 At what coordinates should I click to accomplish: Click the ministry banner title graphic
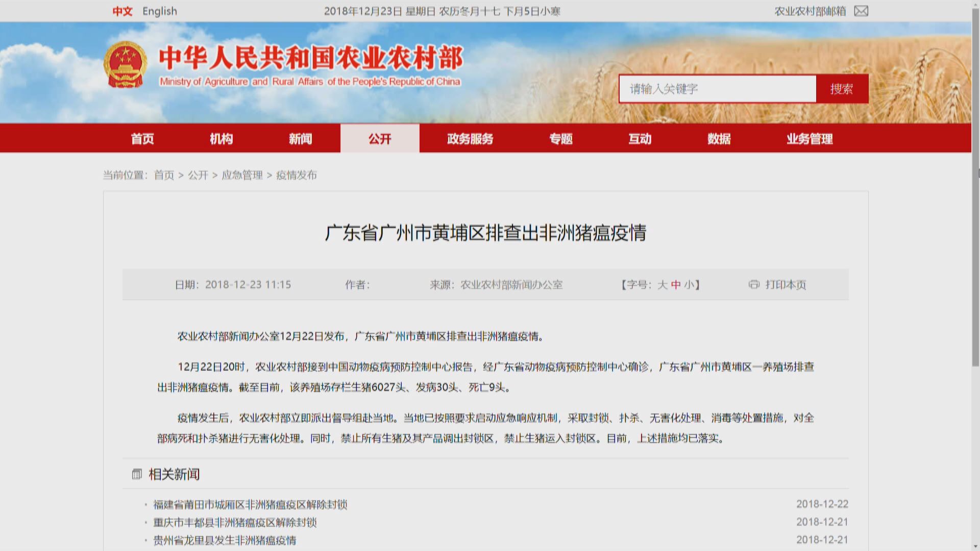(x=310, y=58)
